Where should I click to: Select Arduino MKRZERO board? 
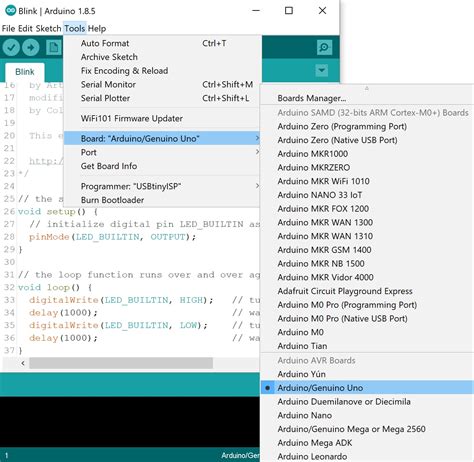(x=367, y=167)
